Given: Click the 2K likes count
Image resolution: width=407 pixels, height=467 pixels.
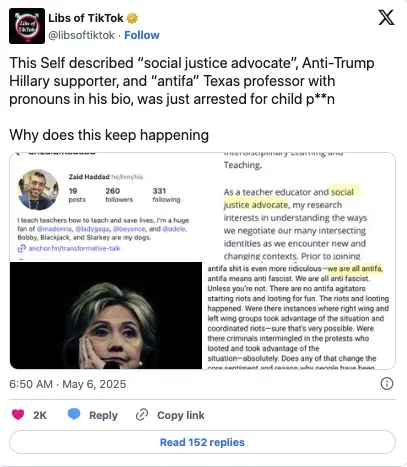Looking at the screenshot, I should coord(40,415).
